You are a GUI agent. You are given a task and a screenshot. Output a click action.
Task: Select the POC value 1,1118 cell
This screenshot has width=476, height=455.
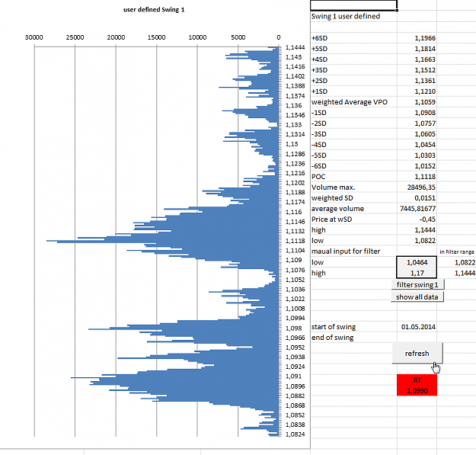tap(425, 177)
